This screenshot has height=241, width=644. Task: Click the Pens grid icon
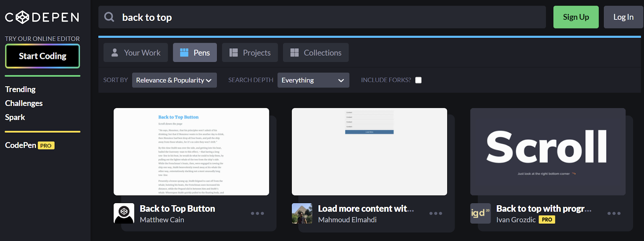click(x=184, y=52)
